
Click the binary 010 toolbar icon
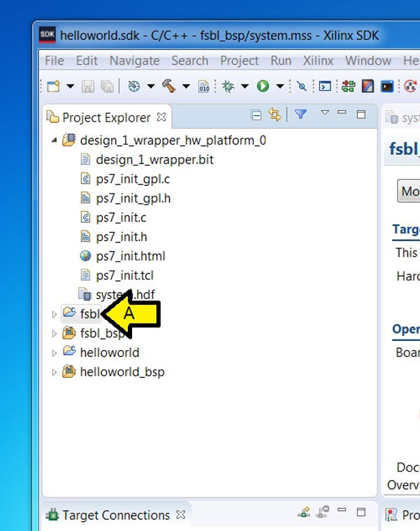(204, 87)
